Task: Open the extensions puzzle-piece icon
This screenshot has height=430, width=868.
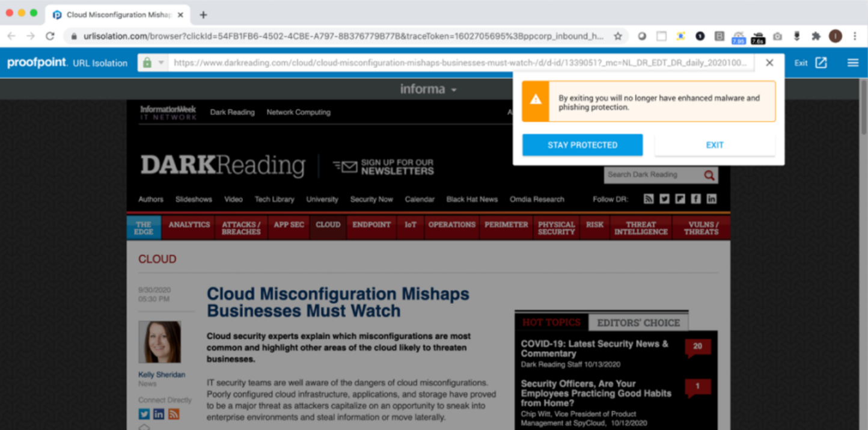Action: point(816,36)
